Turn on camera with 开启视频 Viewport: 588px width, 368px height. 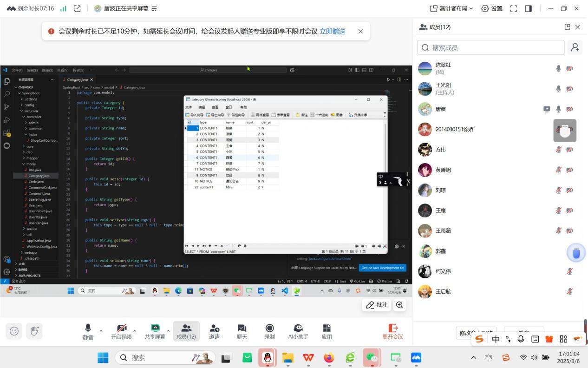tap(121, 331)
